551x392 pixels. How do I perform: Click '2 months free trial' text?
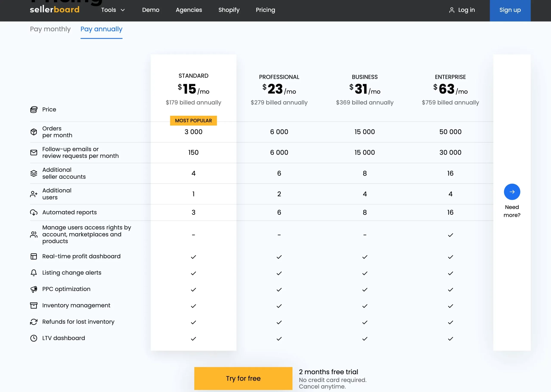[x=328, y=372]
